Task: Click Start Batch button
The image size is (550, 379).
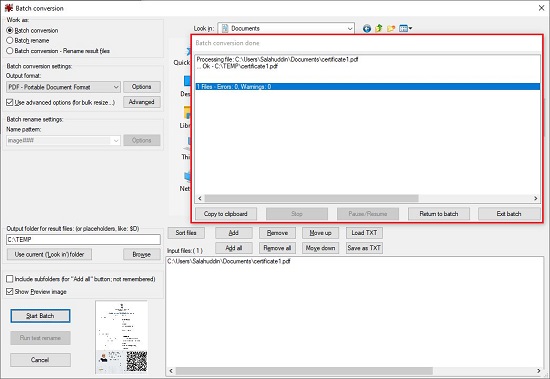Action: tap(40, 316)
